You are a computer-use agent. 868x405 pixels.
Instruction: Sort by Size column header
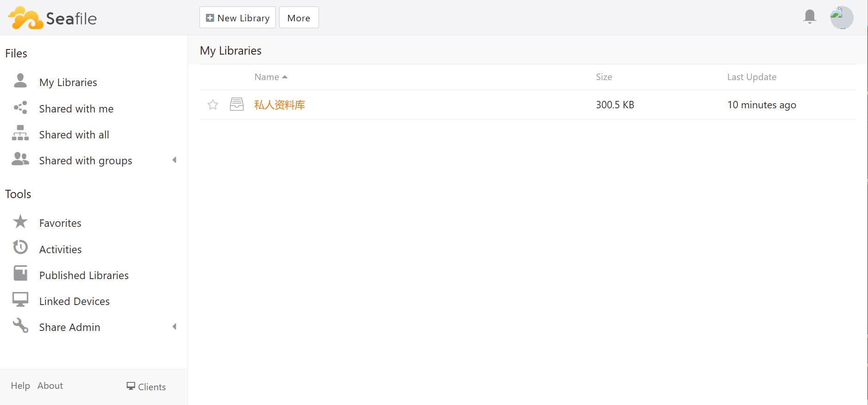(604, 77)
